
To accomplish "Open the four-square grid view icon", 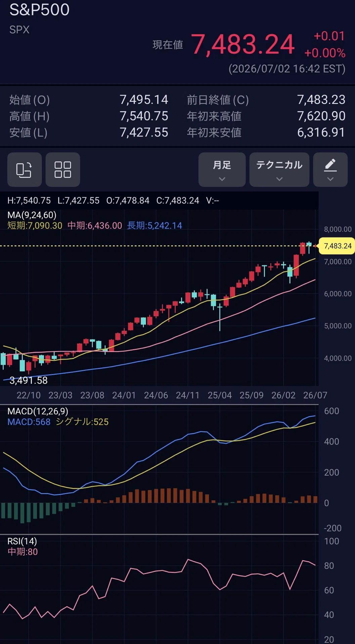I will pos(63,169).
